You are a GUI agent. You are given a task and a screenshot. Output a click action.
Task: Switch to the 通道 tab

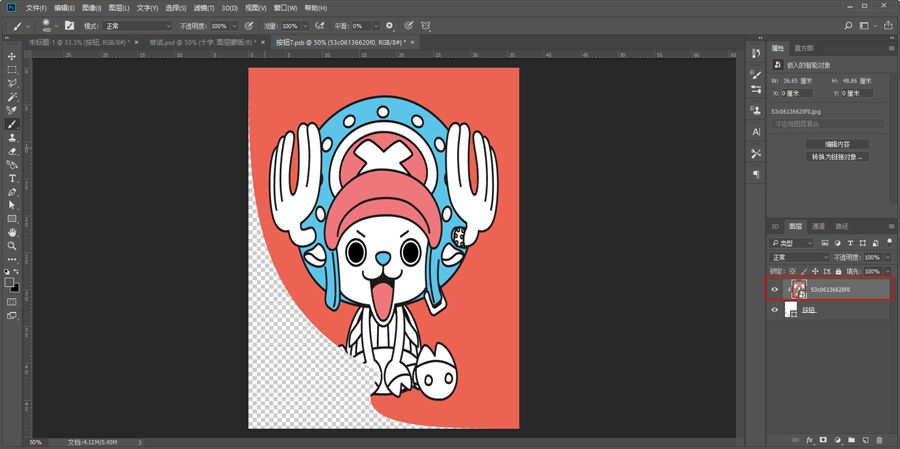click(818, 226)
